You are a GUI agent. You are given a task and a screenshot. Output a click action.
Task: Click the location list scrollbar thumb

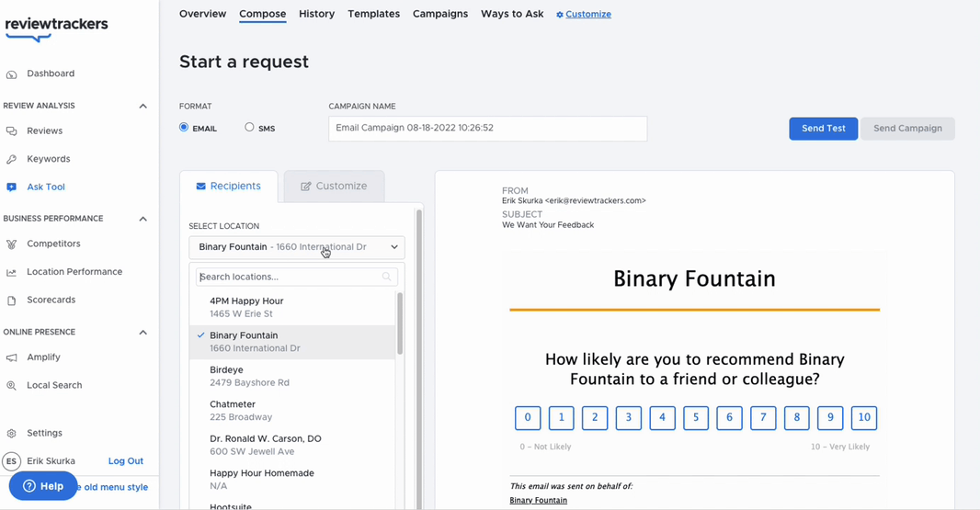coord(399,323)
